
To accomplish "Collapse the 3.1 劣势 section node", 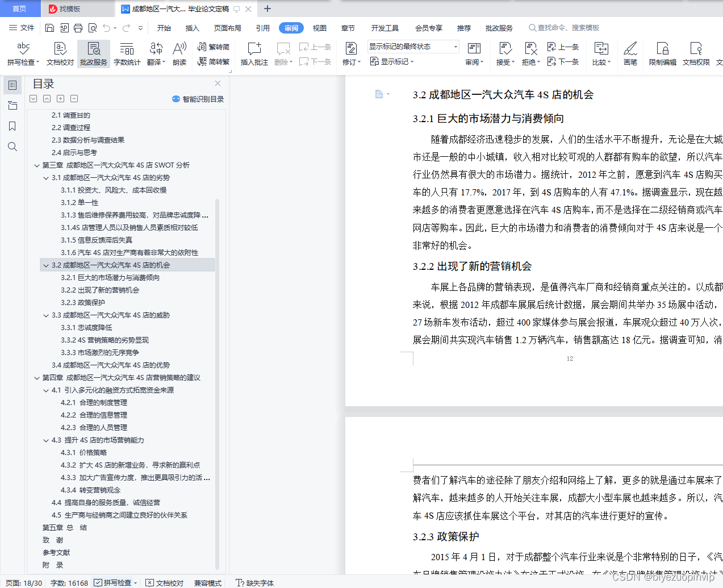I will 46,178.
